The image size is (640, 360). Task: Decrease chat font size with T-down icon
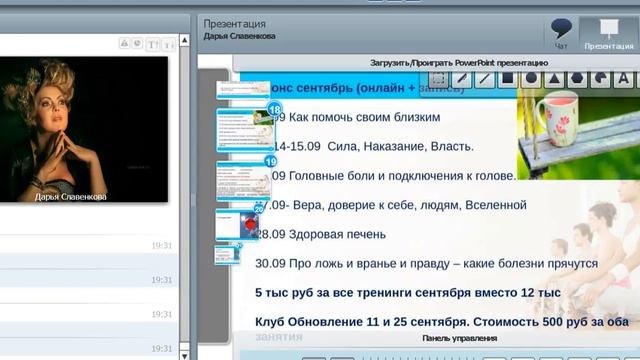pyautogui.click(x=168, y=44)
